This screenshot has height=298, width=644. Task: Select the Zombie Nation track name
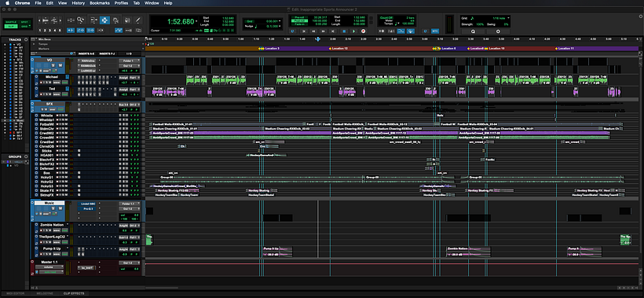coord(52,225)
